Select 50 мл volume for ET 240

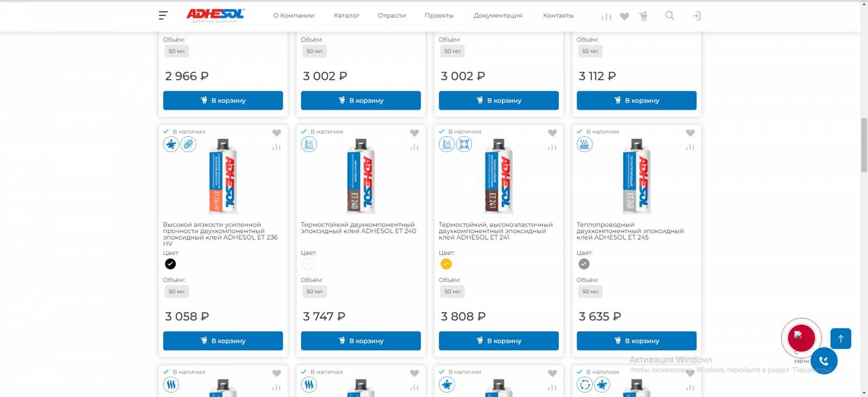click(314, 292)
